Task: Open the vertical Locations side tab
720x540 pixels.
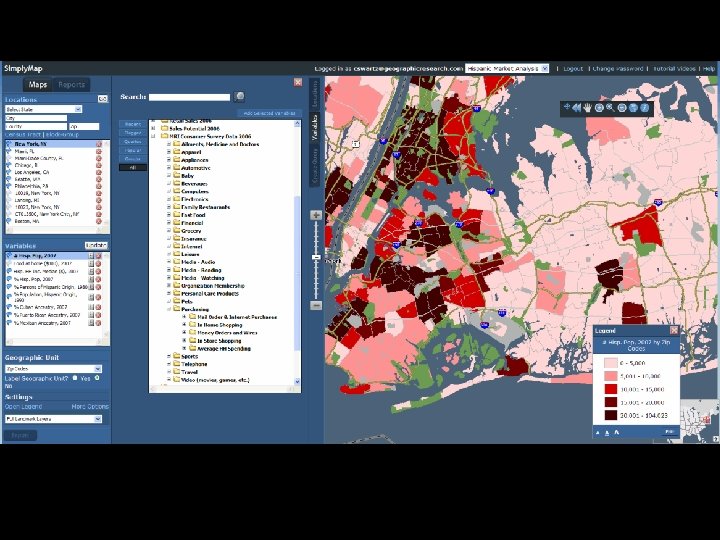Action: (x=315, y=94)
